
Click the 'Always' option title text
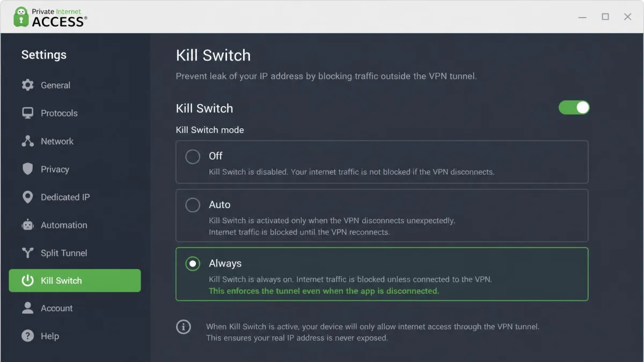(225, 263)
